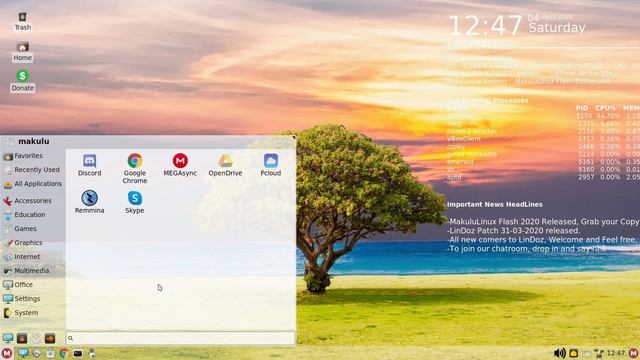Select All Applications in the menu

coord(33,184)
